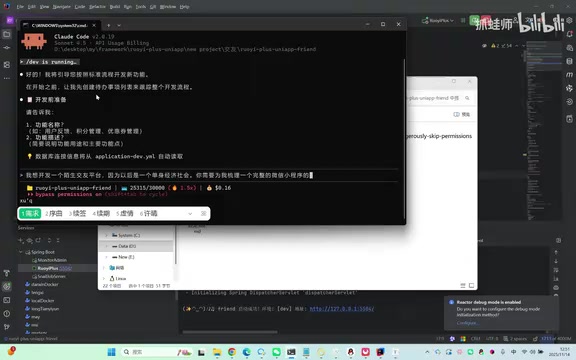
Task: Select SnailJobServer service
Action: click(x=49, y=276)
